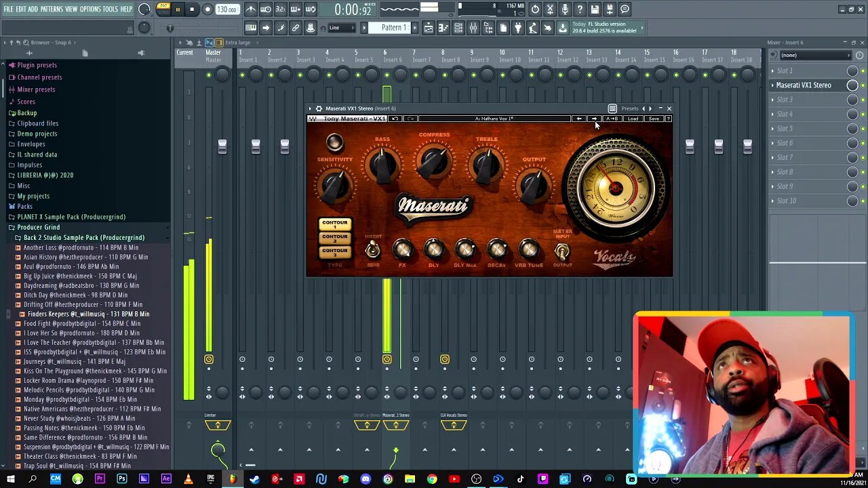Click the Load button in Maserati plugin
Image resolution: width=868 pixels, height=488 pixels.
pos(633,119)
